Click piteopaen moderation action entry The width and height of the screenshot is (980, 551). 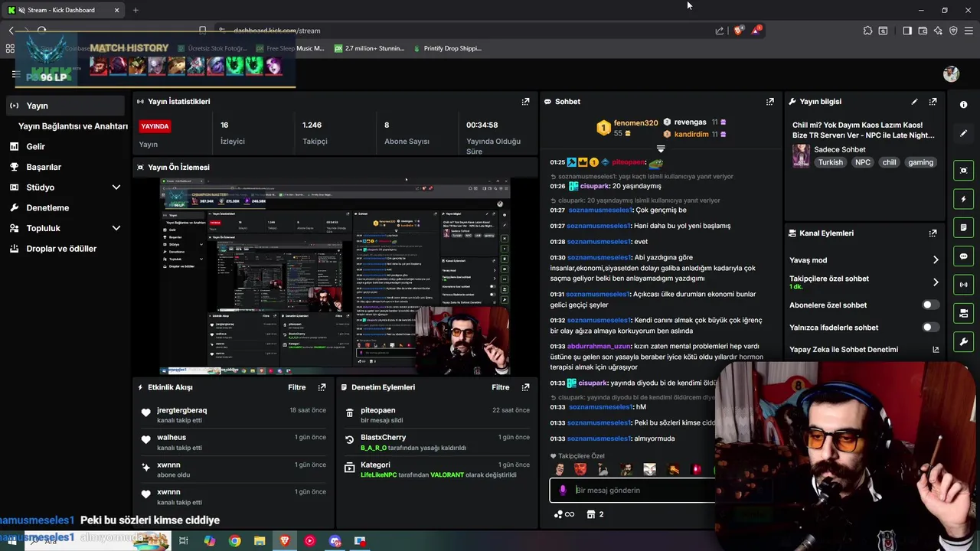click(x=436, y=415)
